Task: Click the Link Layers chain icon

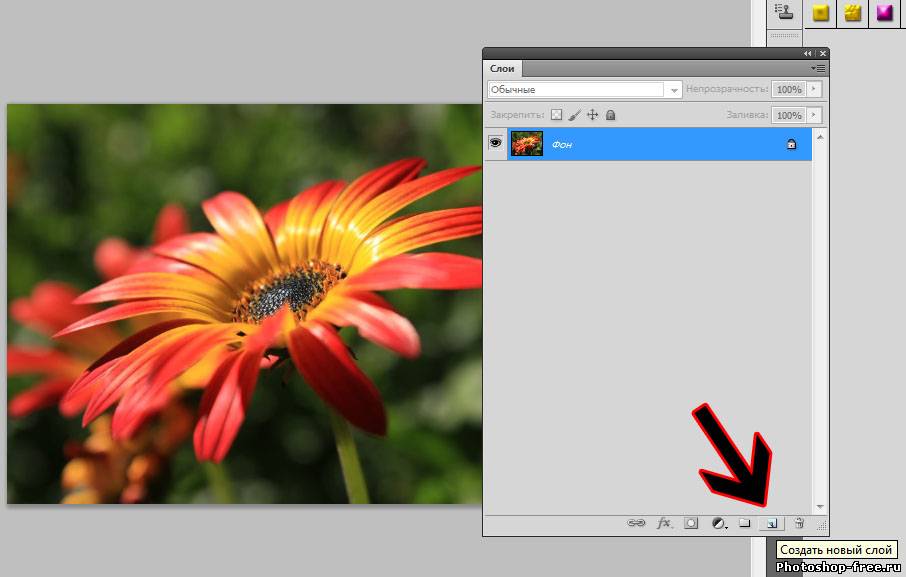Action: (636, 523)
